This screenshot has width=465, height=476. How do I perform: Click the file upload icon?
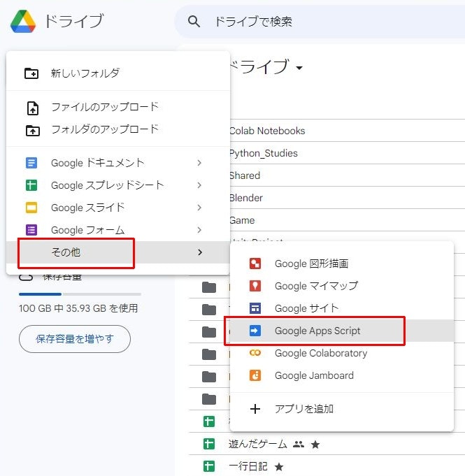[x=32, y=108]
